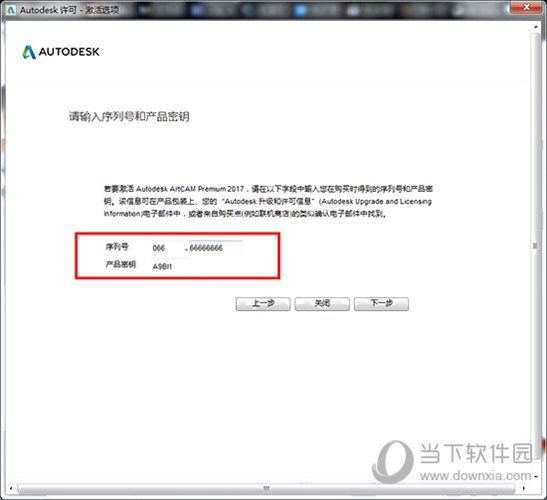
Task: Click the Autodesk title bar app icon
Action: click(11, 10)
